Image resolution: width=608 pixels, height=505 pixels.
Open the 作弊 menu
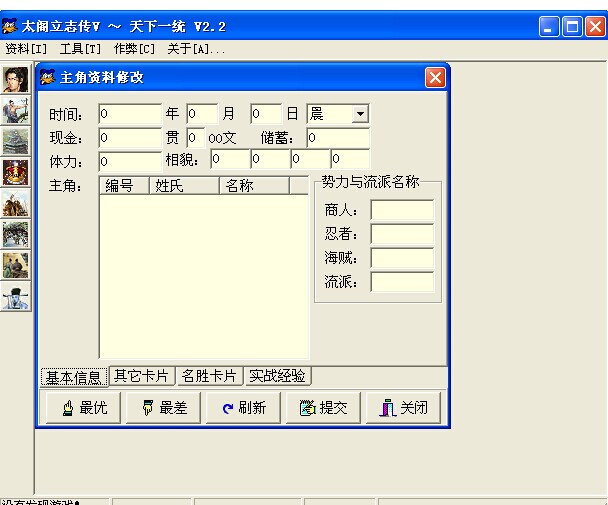coord(134,48)
